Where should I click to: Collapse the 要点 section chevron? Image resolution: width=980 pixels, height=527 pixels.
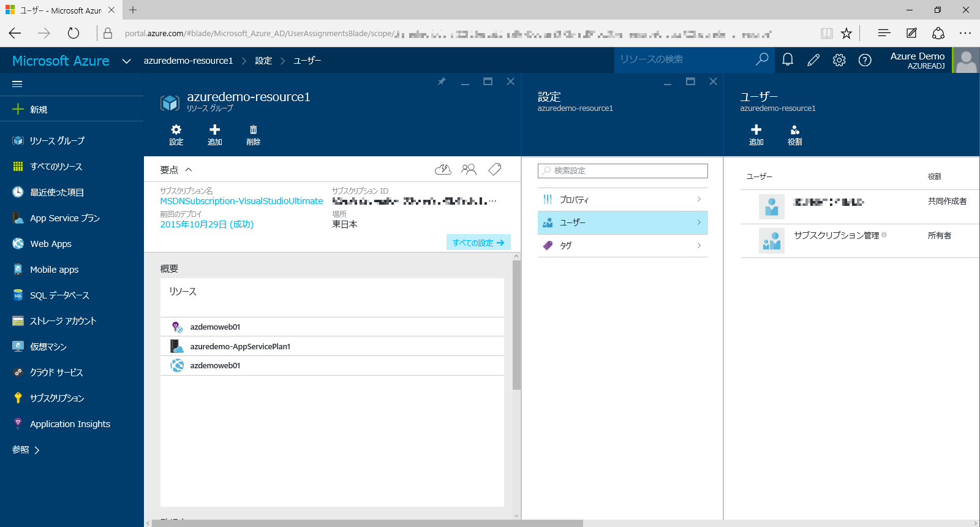[x=189, y=170]
